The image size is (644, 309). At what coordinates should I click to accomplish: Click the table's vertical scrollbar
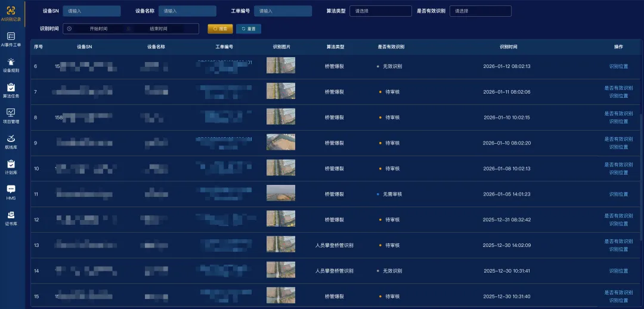coord(642,177)
